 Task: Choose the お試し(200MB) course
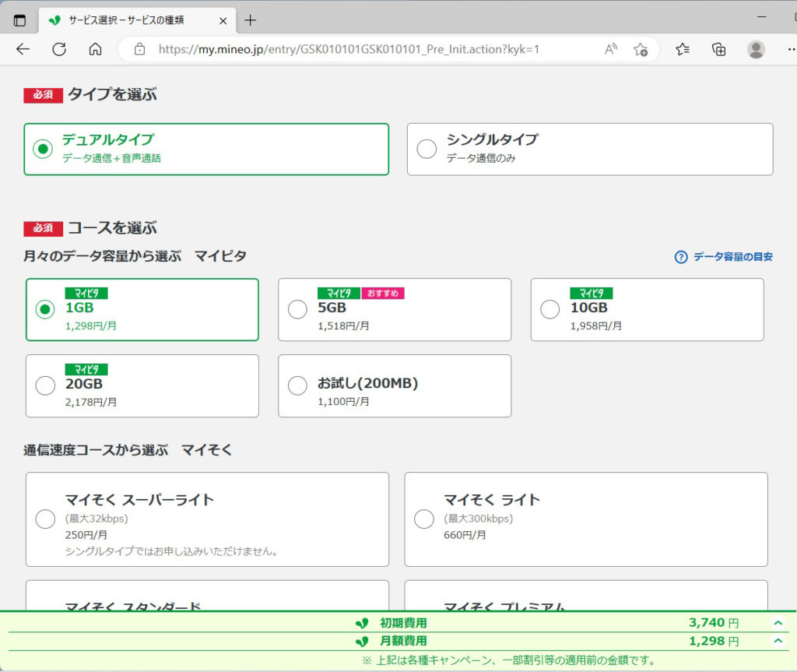click(395, 385)
